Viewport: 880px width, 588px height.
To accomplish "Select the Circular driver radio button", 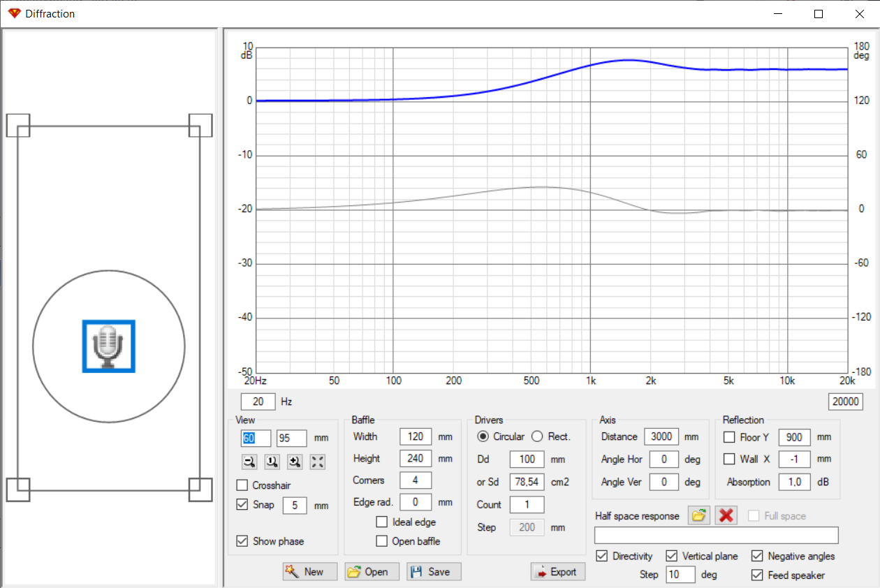I will [x=483, y=436].
